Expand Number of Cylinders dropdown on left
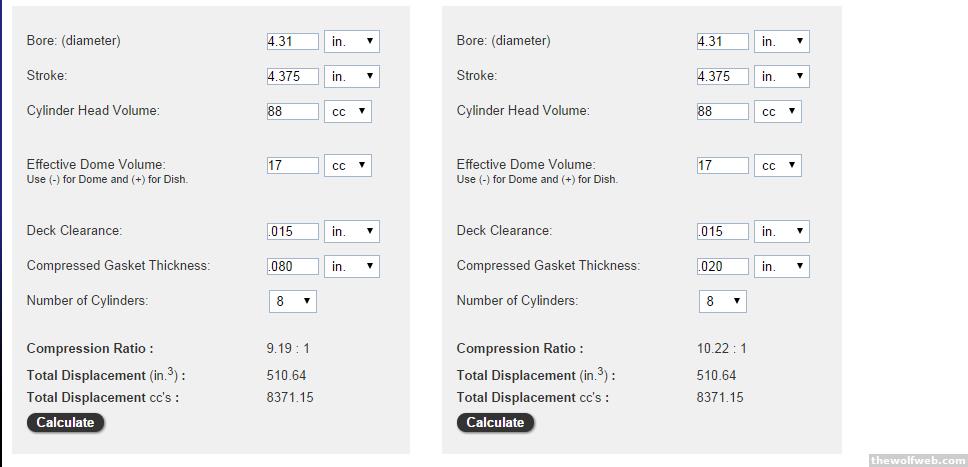Screen dimensions: 968x467 pos(293,301)
